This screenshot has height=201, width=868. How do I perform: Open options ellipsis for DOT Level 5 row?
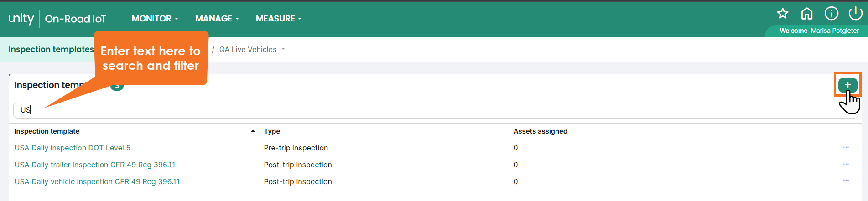[846, 147]
